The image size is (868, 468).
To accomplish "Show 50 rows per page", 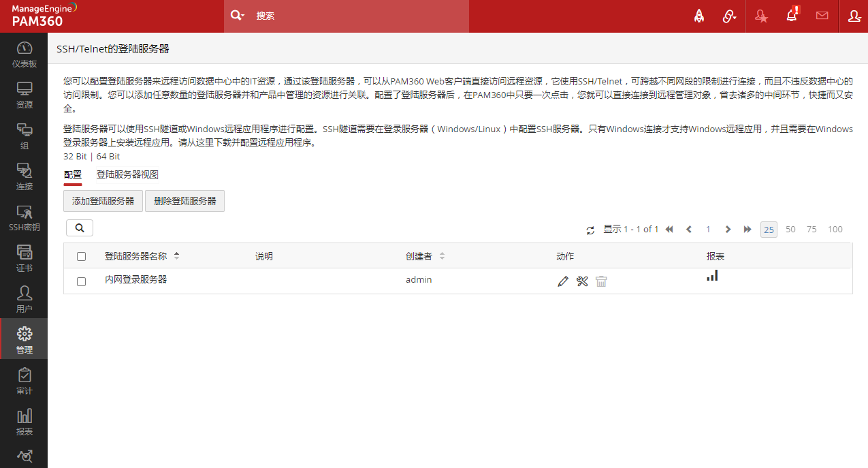I will click(x=790, y=230).
